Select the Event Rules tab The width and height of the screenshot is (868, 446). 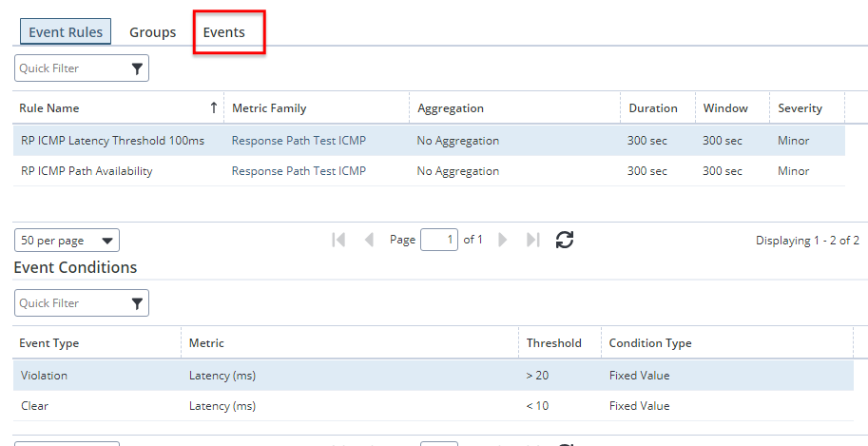click(66, 32)
